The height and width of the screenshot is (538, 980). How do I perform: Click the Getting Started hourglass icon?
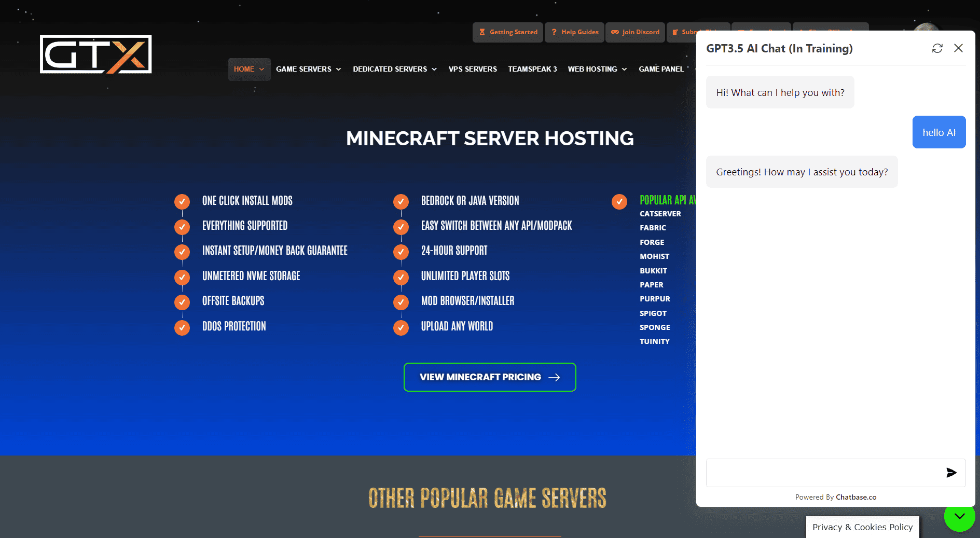tap(482, 32)
